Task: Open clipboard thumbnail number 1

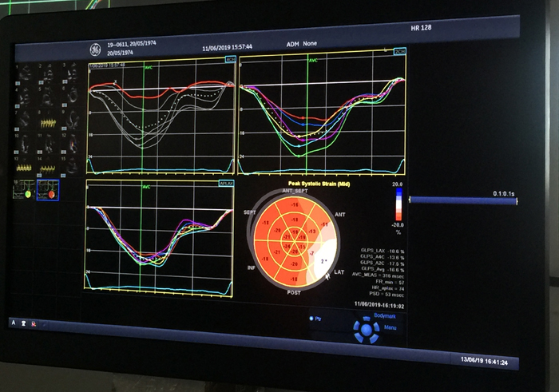Action: click(x=25, y=73)
